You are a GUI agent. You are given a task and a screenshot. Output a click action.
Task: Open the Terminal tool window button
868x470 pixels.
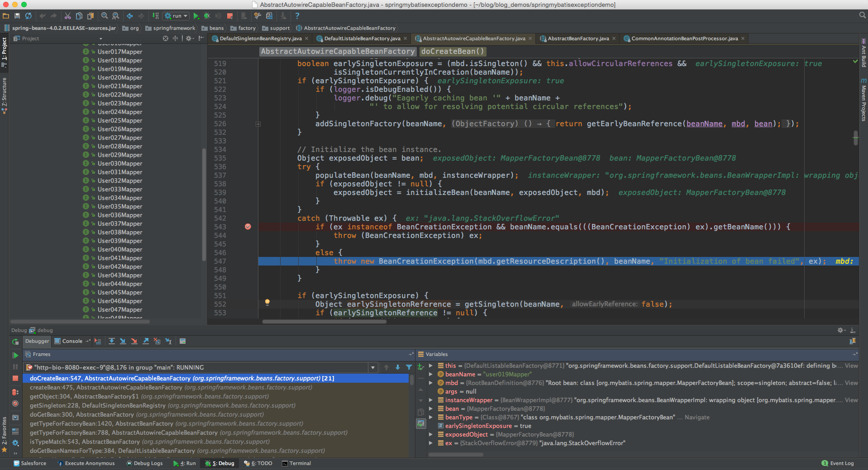coord(296,463)
